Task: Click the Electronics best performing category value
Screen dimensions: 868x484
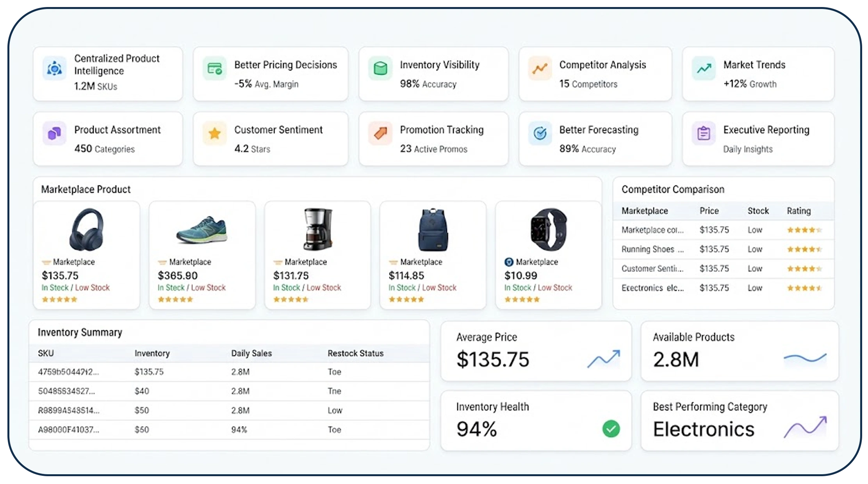Action: click(704, 429)
